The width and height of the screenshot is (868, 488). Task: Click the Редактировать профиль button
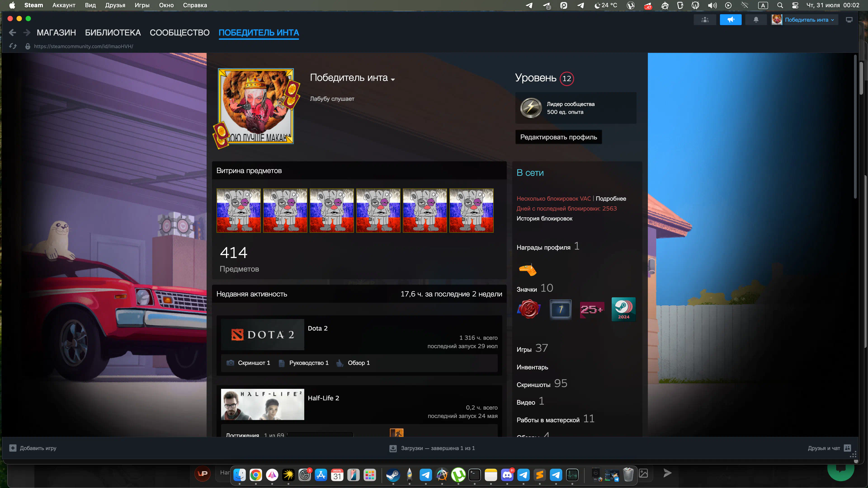click(558, 137)
